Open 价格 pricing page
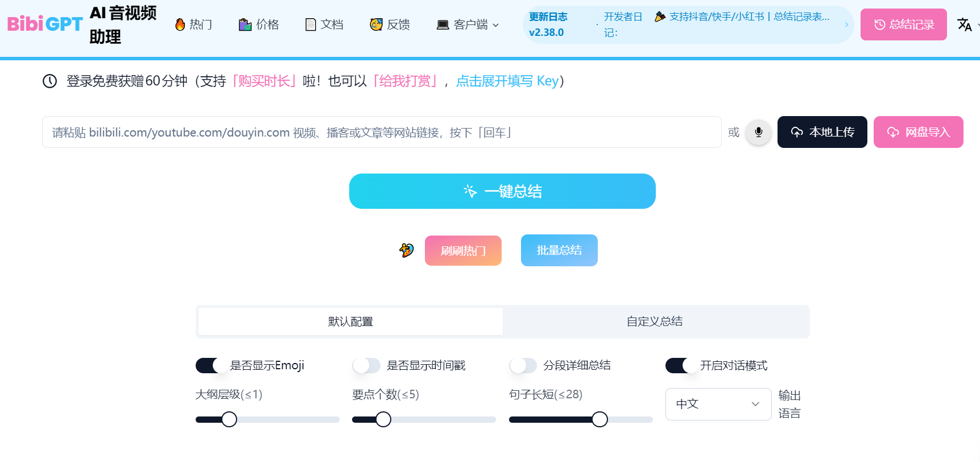 tap(259, 24)
